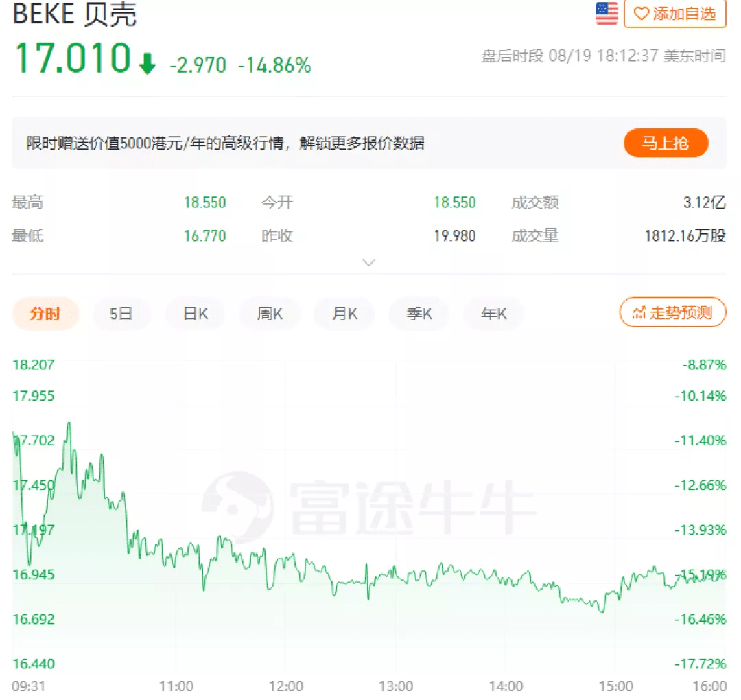The width and height of the screenshot is (741, 700).
Task: Click the 16:00 time axis label
Action: (x=710, y=686)
